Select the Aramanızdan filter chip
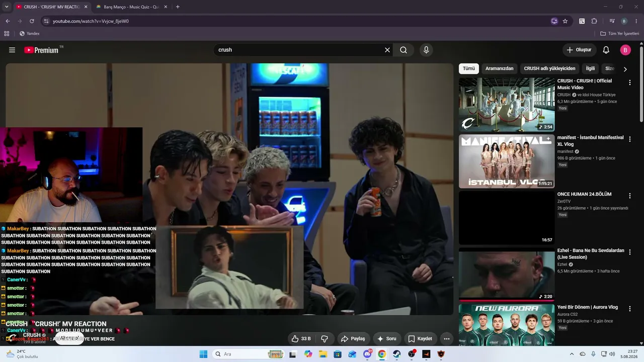Image resolution: width=644 pixels, height=362 pixels. point(500,68)
